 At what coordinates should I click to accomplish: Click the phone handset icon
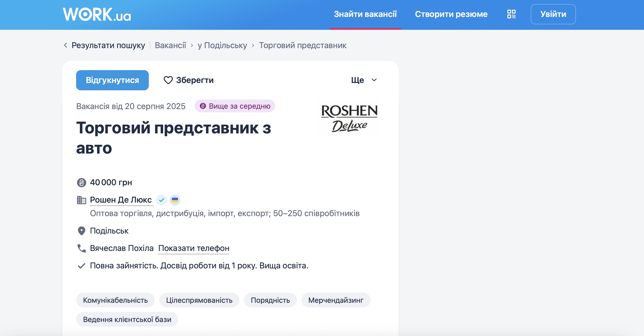click(81, 248)
